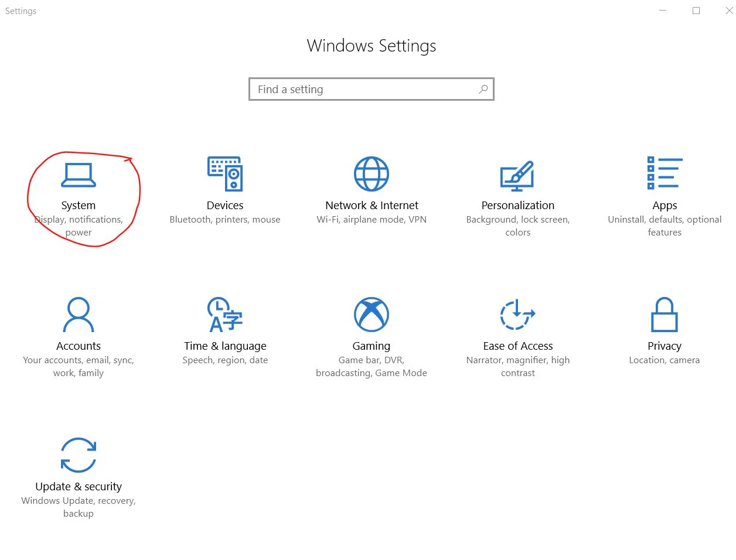Maximize the Settings window

696,11
